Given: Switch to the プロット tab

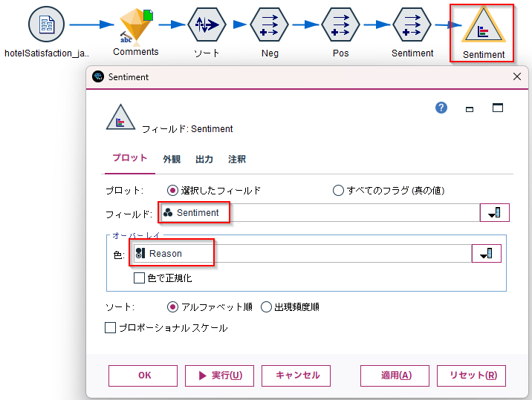Looking at the screenshot, I should (x=129, y=158).
